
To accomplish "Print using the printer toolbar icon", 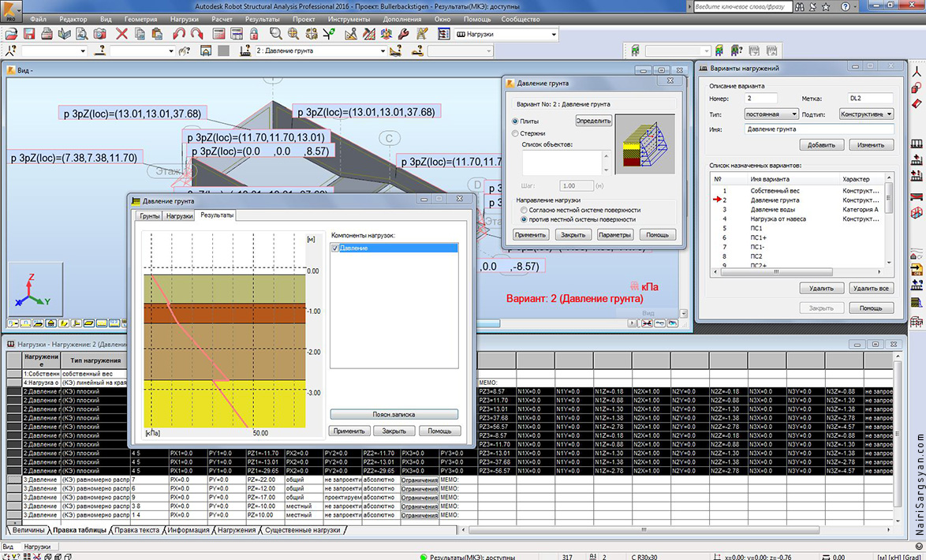I will (47, 34).
